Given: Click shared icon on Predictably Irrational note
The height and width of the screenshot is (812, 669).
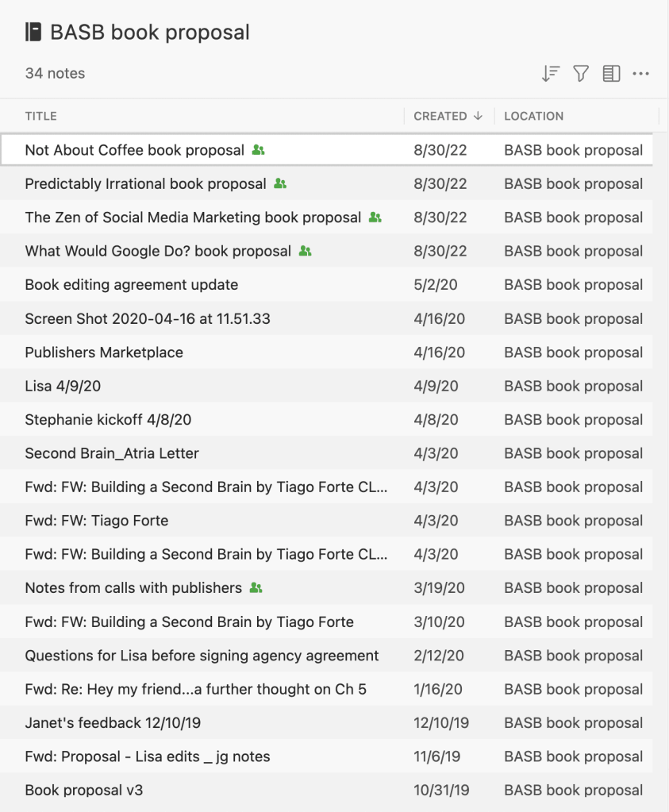Looking at the screenshot, I should point(279,183).
